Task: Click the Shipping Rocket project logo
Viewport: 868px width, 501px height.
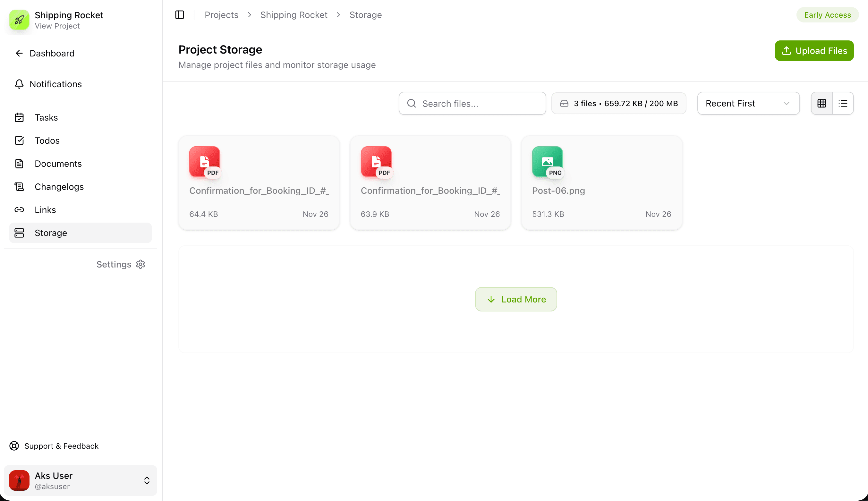Action: [x=19, y=20]
